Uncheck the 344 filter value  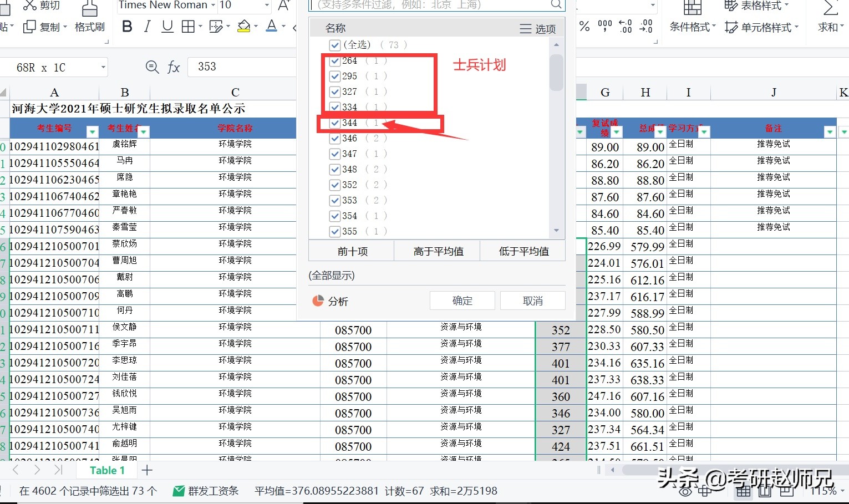pyautogui.click(x=334, y=123)
